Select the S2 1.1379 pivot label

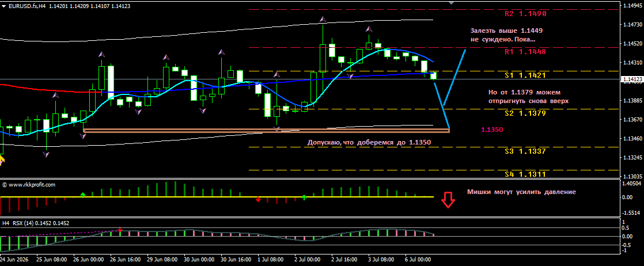(525, 113)
